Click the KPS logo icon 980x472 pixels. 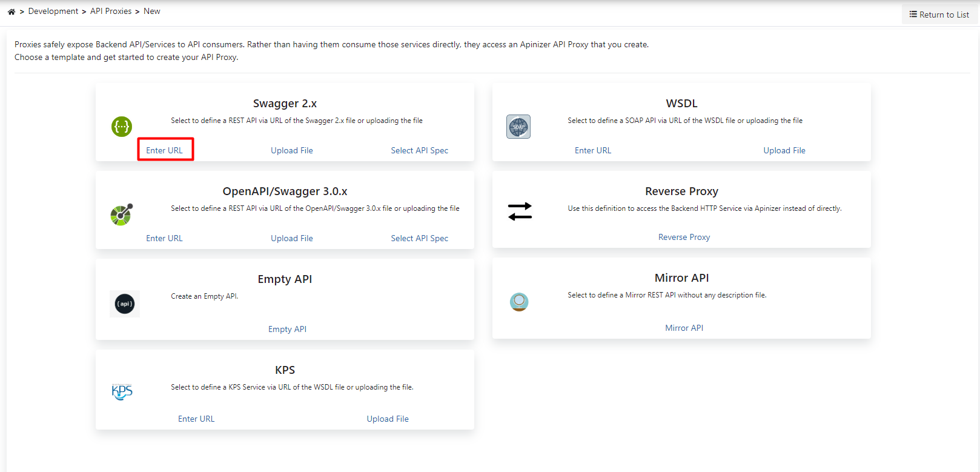coord(122,391)
